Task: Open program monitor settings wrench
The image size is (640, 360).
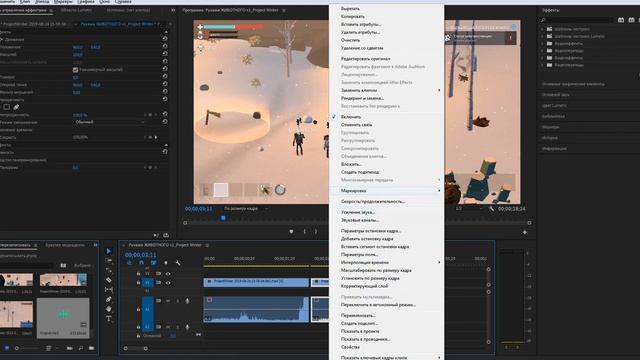Action: point(491,209)
